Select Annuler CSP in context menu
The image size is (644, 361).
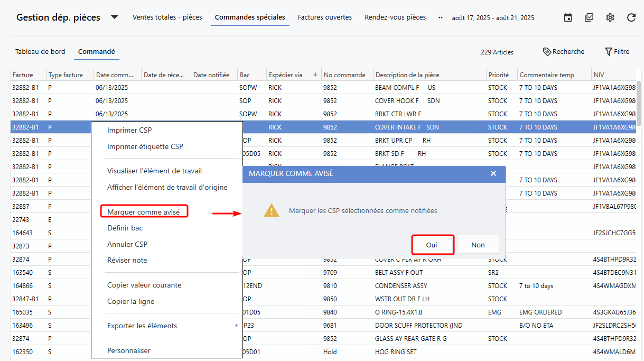127,244
